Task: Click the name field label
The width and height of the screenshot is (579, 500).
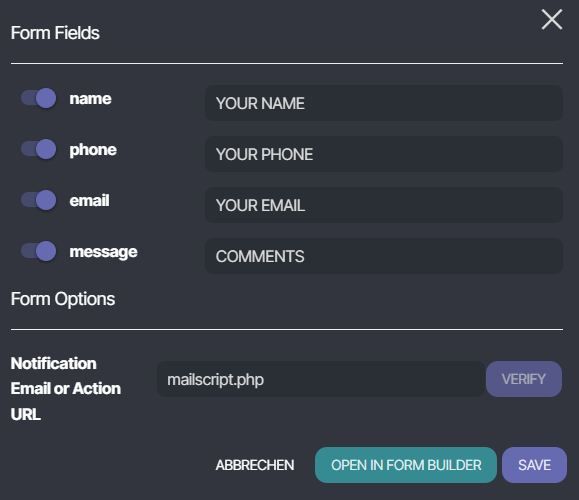Action: 90,99
